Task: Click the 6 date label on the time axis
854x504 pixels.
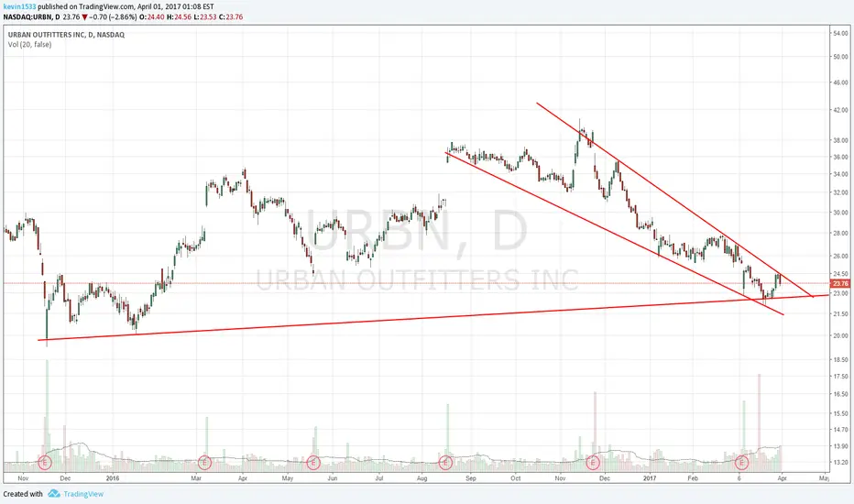Action: [x=739, y=478]
